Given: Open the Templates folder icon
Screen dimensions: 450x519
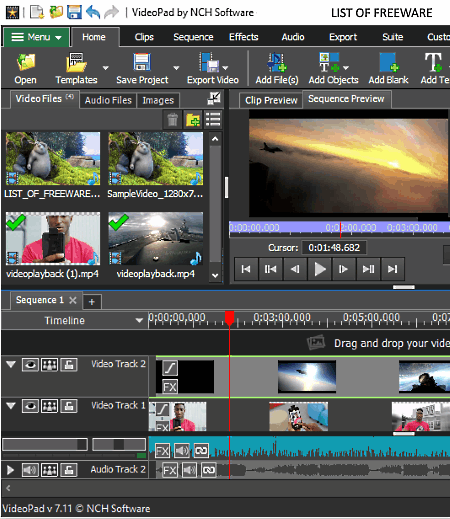Looking at the screenshot, I should (x=76, y=62).
